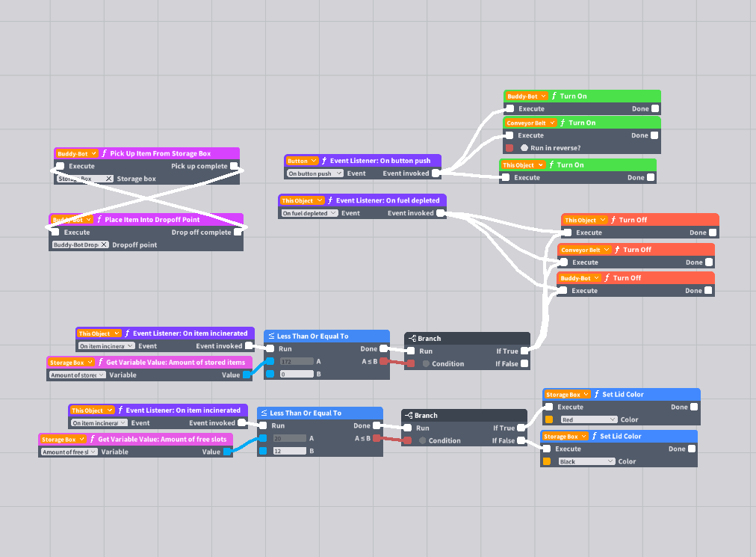Click the Storage box field clear X

[109, 179]
